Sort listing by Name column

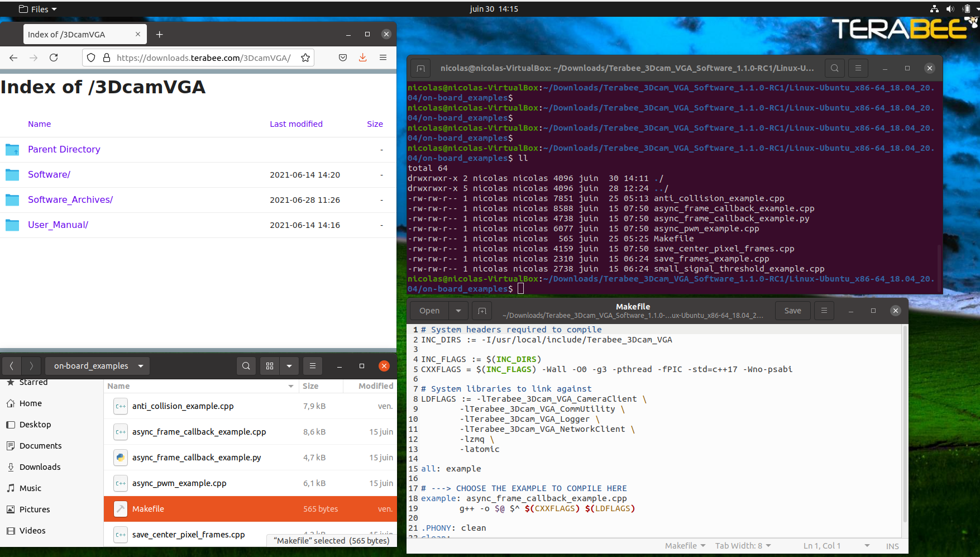pos(40,124)
